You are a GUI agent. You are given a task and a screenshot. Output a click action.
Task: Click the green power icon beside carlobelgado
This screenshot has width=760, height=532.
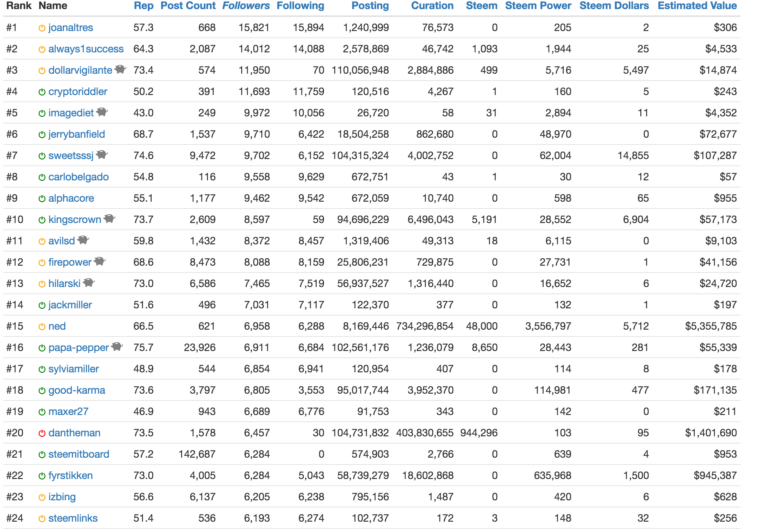(x=42, y=178)
